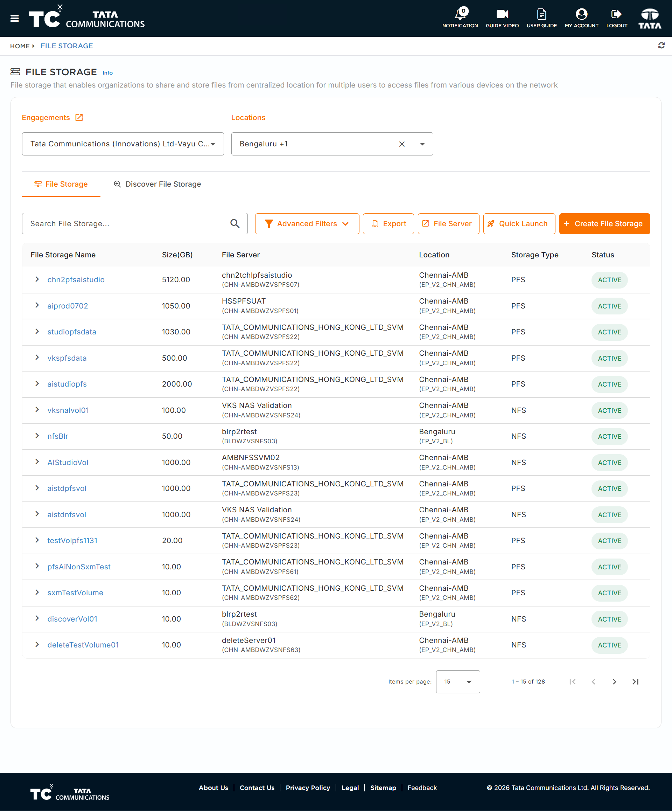Open Items per page dropdown
This screenshot has width=672, height=811.
[458, 682]
